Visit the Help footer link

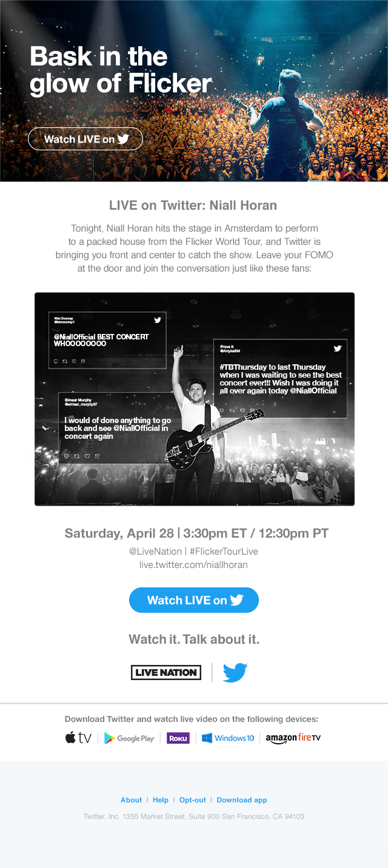161,800
